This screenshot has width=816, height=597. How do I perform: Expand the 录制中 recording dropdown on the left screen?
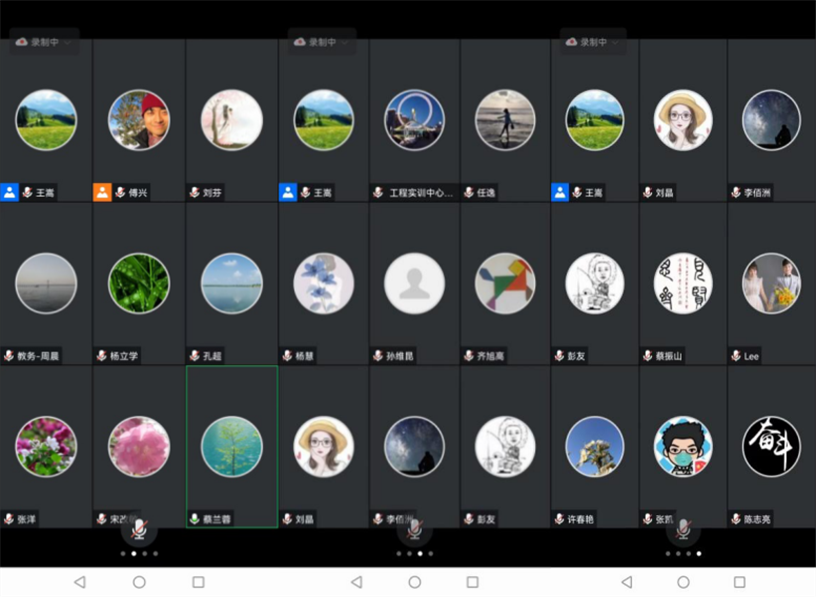tap(44, 42)
